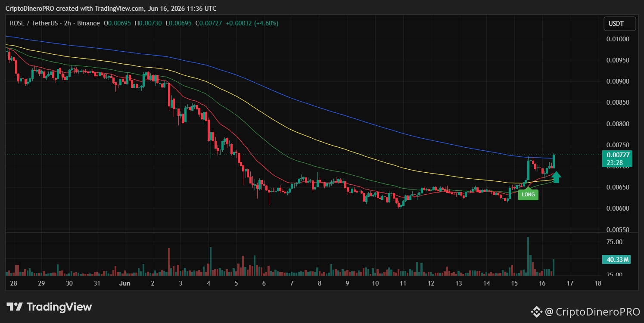
Task: Click the 0.00750 price axis label
Action: click(617, 145)
